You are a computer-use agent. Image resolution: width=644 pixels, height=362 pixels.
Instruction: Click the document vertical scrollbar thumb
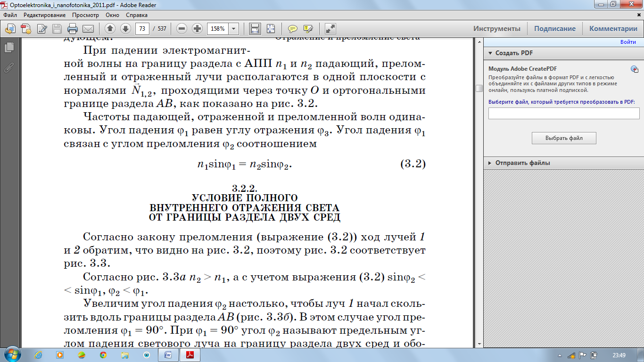[479, 88]
